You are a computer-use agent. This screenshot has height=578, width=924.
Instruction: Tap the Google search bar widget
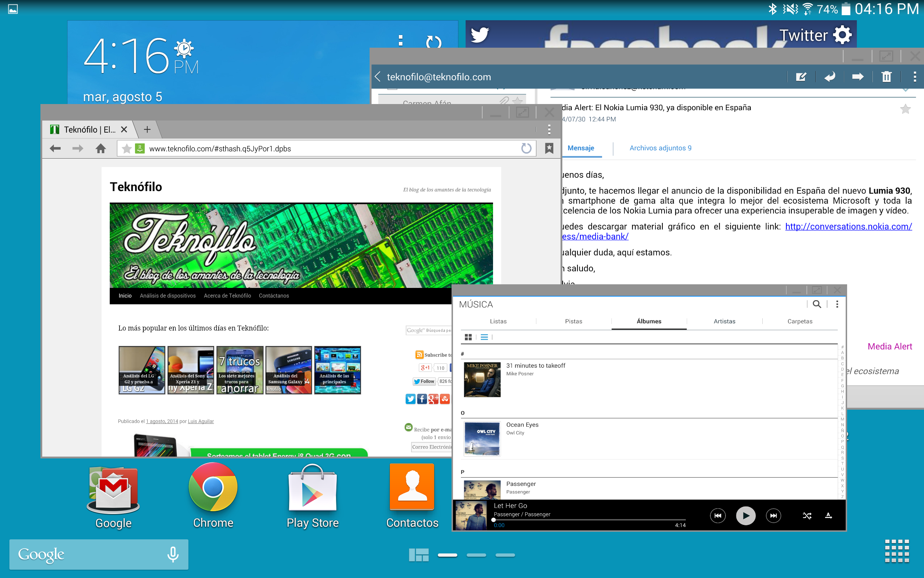click(99, 554)
